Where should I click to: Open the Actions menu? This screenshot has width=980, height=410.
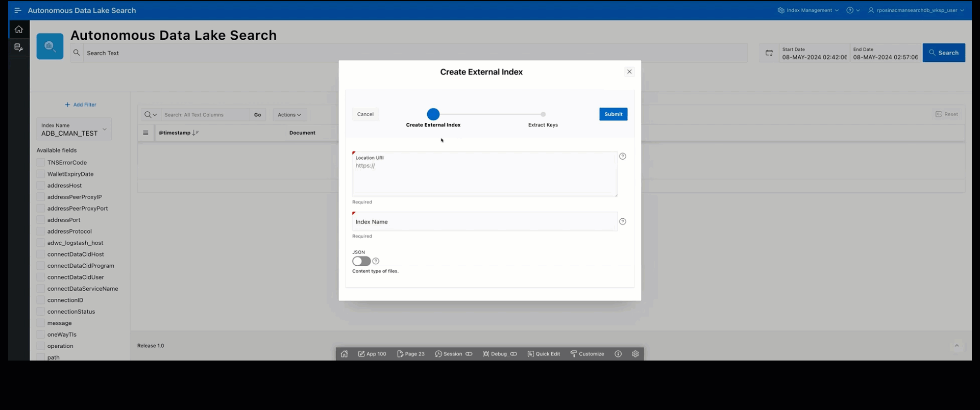pos(289,115)
